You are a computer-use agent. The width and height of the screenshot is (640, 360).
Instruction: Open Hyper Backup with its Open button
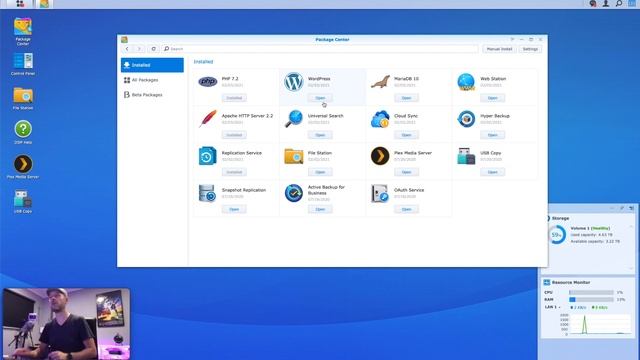pyautogui.click(x=493, y=135)
